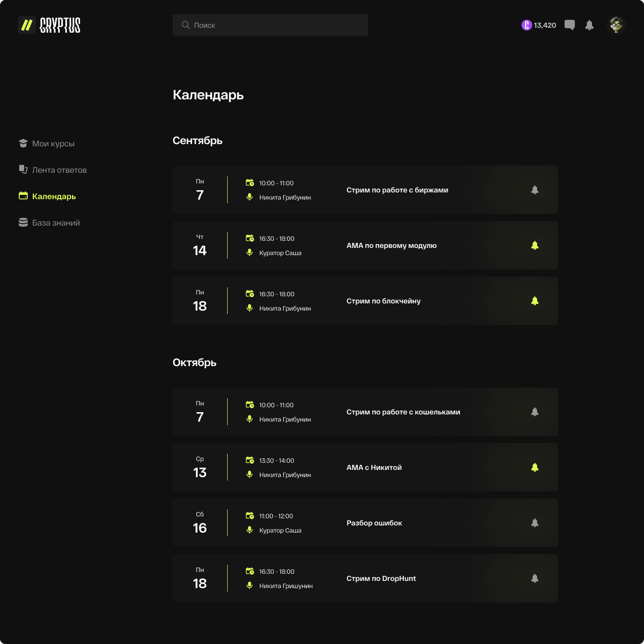Open the Стрим по работе с кошельками event
The image size is (644, 644).
click(365, 412)
